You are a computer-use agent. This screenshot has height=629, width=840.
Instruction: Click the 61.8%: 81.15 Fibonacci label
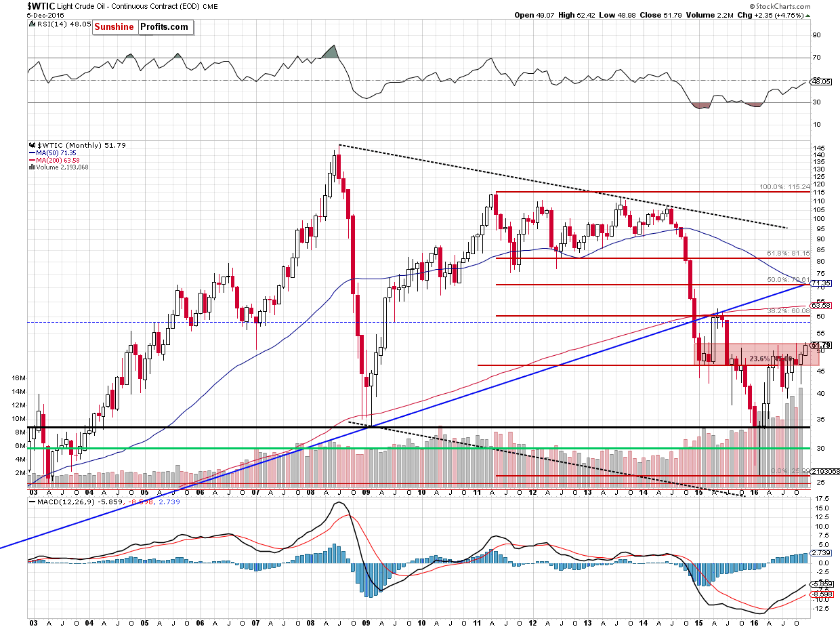tap(788, 253)
